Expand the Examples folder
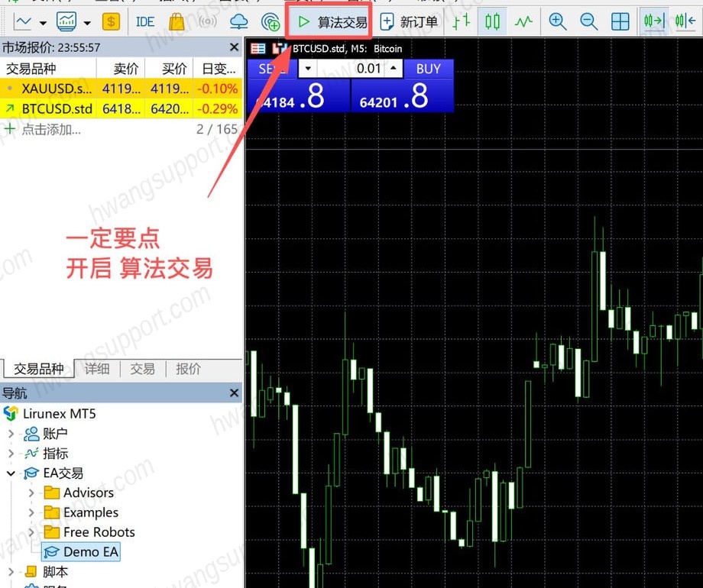Image resolution: width=703 pixels, height=588 pixels. click(31, 512)
